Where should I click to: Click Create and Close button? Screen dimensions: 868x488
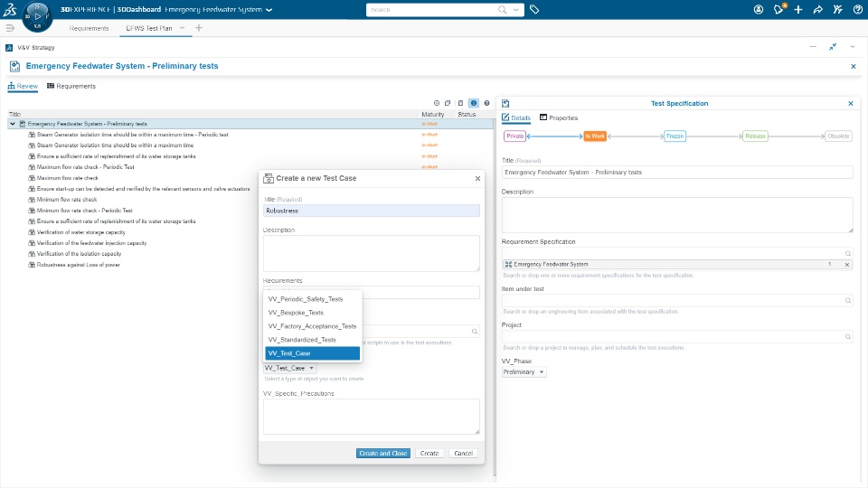[383, 453]
